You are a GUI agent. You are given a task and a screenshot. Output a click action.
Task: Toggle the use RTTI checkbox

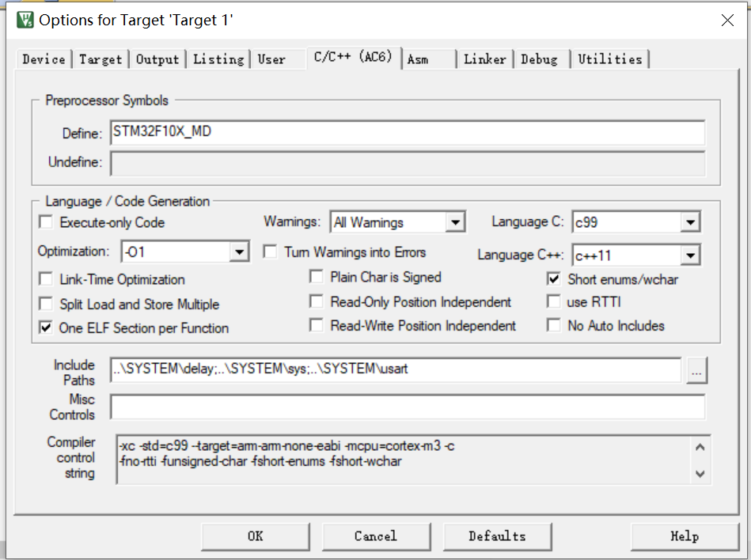click(554, 301)
